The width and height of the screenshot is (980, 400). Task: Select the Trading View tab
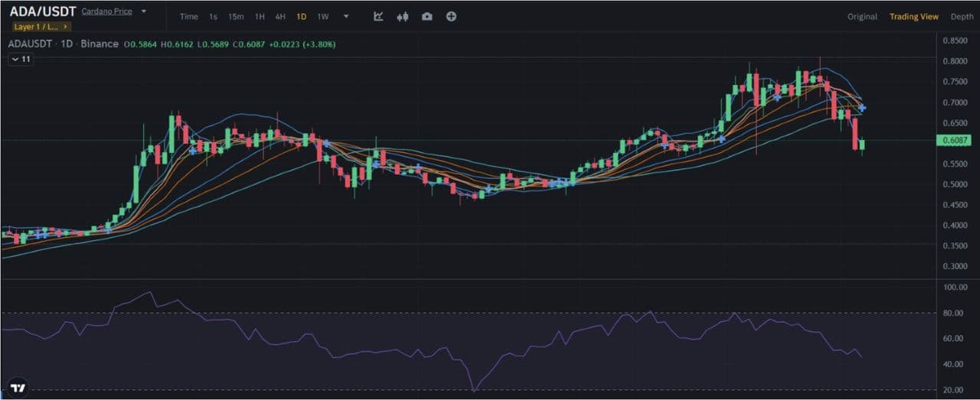(x=913, y=17)
